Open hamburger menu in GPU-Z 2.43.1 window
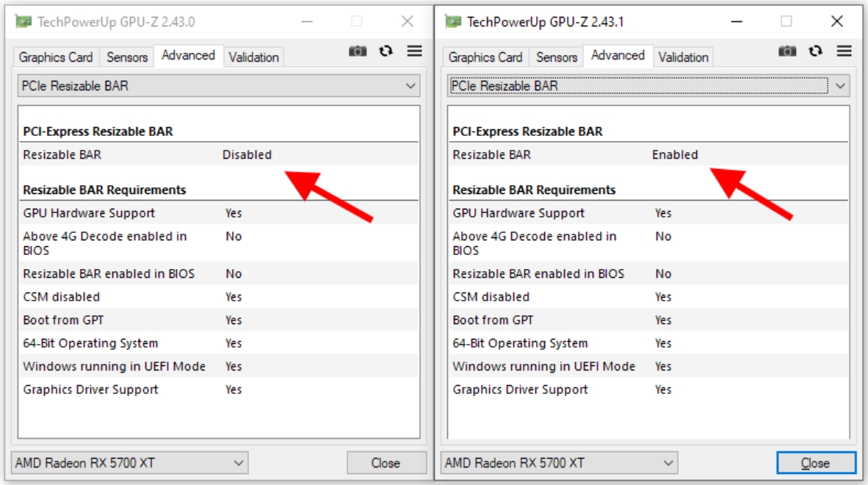The width and height of the screenshot is (868, 485). click(845, 51)
